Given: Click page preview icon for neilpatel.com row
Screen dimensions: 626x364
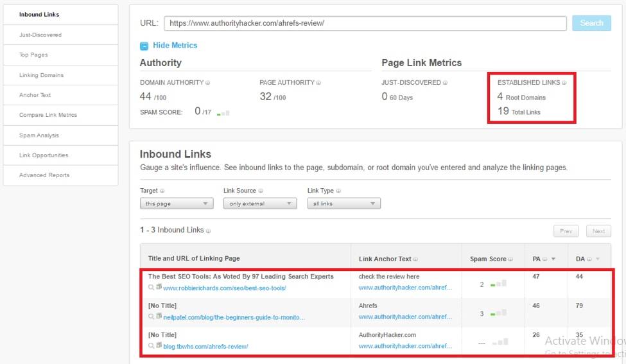Looking at the screenshot, I should (159, 316).
